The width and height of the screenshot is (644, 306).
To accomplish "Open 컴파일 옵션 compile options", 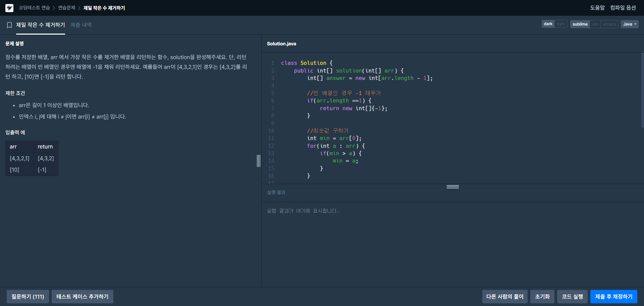I will (x=623, y=8).
